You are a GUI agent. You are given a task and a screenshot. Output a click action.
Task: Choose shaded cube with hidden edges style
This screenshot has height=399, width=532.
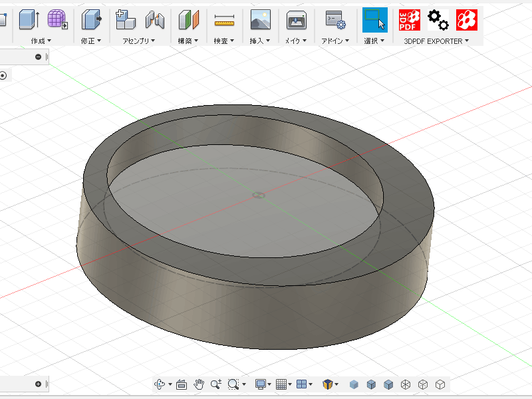click(x=371, y=384)
